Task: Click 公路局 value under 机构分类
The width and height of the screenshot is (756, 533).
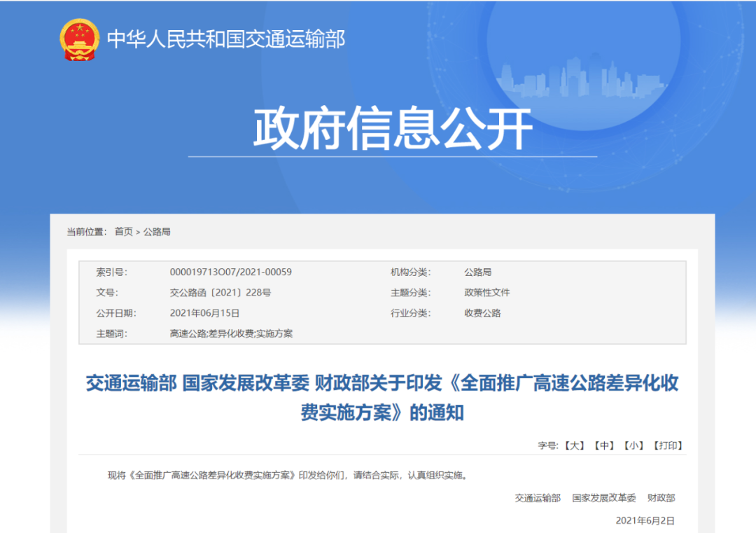Action: (478, 272)
